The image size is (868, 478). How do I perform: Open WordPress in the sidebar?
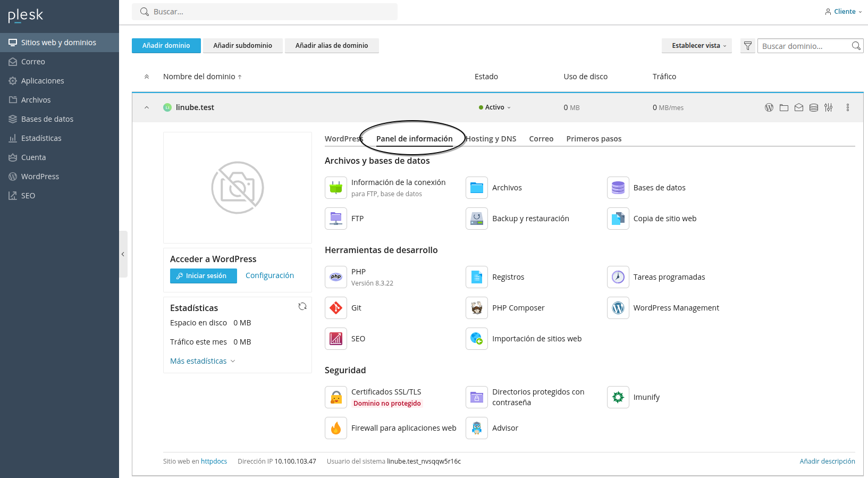click(60, 177)
